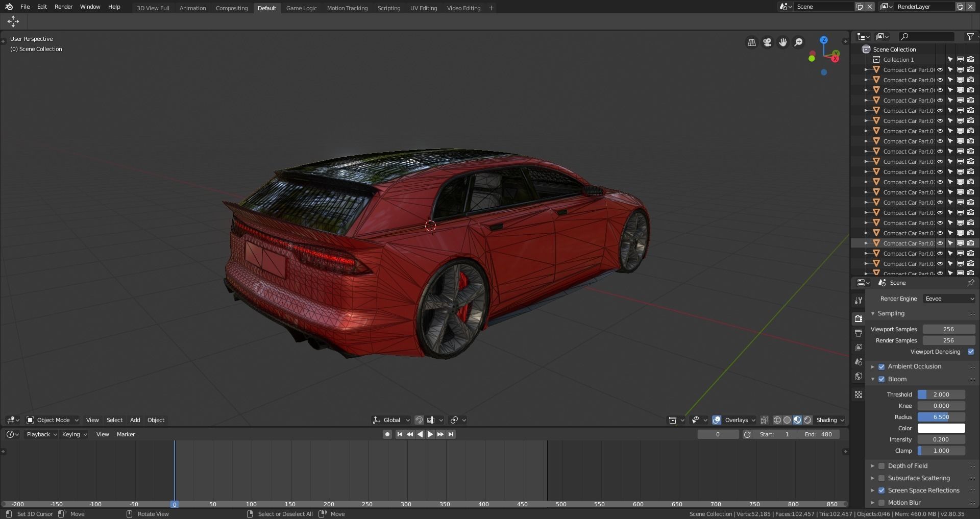Viewport: 980px width, 519px height.
Task: Switch to solid viewport shading
Action: [x=787, y=420]
